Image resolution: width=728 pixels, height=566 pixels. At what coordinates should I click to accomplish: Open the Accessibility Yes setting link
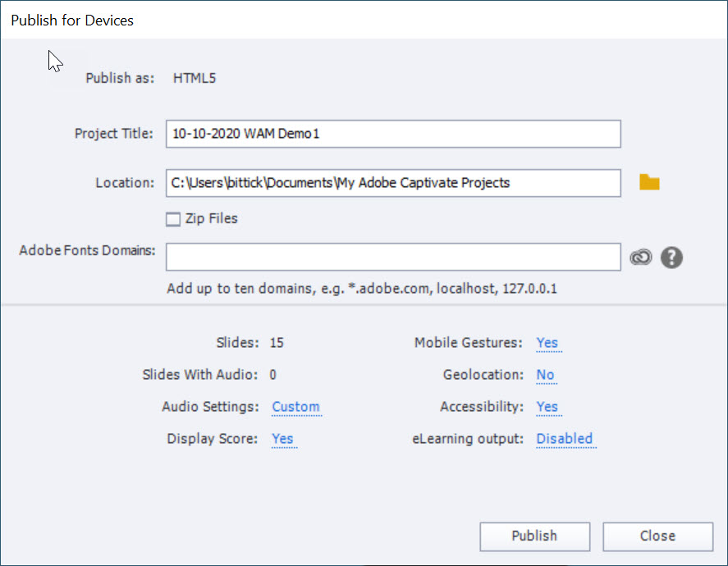pyautogui.click(x=547, y=407)
